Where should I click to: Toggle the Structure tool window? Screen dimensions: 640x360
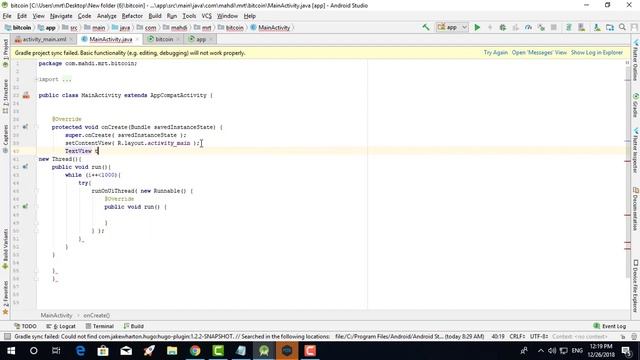tap(5, 96)
